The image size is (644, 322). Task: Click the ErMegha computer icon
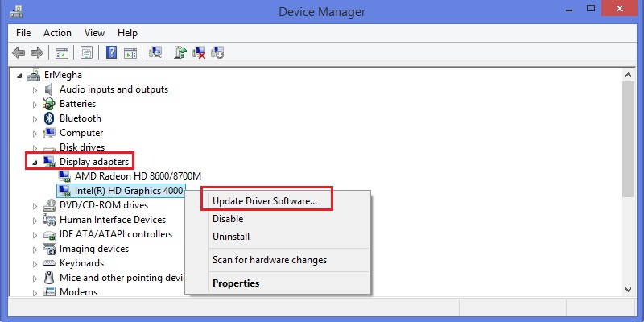(34, 75)
